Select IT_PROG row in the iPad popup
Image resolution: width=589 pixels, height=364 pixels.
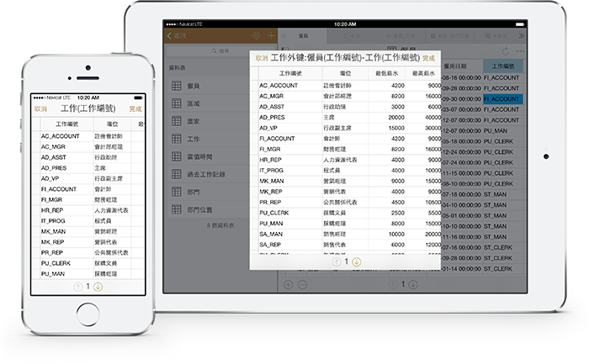click(346, 171)
